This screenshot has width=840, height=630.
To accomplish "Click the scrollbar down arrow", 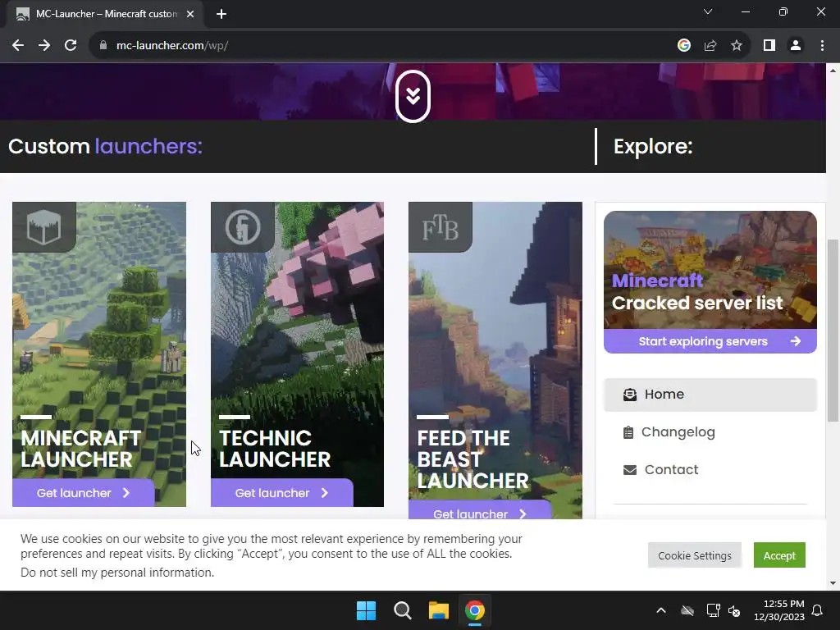I will tap(833, 583).
